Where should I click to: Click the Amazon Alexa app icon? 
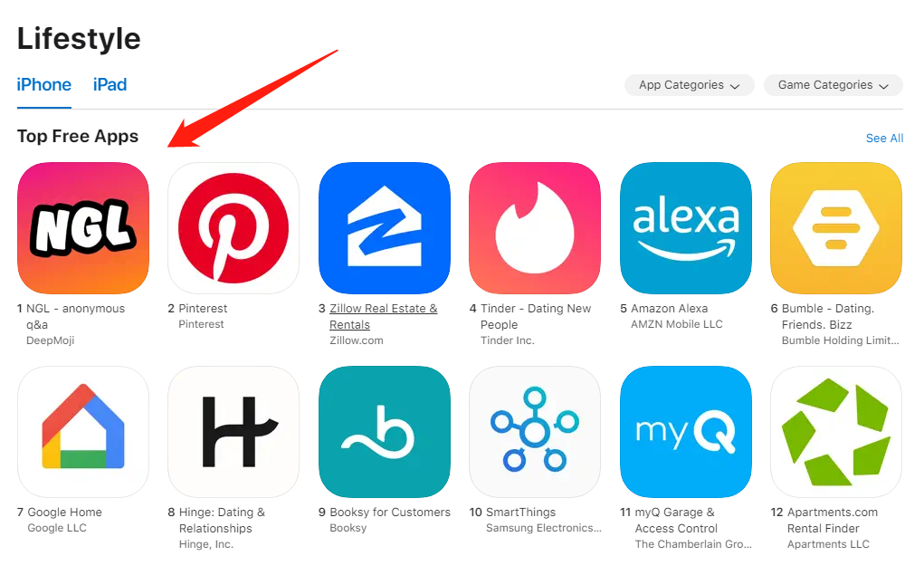tap(686, 228)
